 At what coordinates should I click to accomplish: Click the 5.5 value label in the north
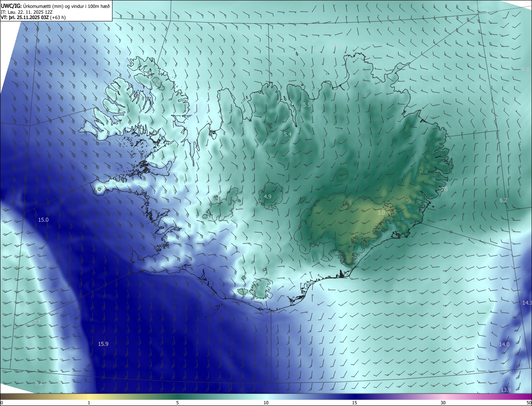pyautogui.click(x=307, y=105)
